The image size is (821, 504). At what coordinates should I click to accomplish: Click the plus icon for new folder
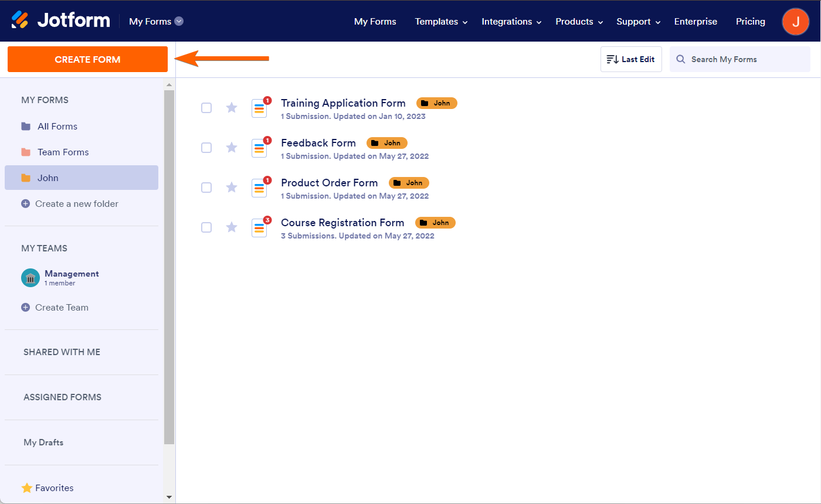coord(25,204)
